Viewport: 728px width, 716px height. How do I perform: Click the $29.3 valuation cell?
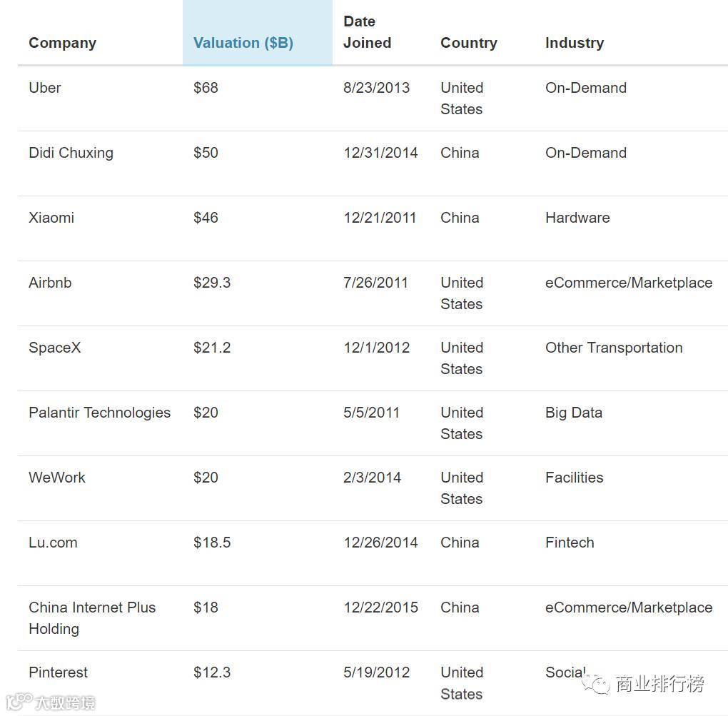click(x=212, y=283)
